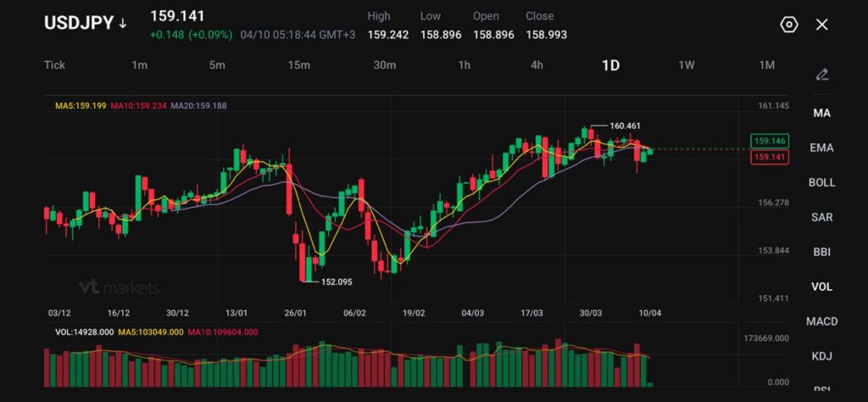This screenshot has height=402, width=868.
Task: Click the 159.146 green price label
Action: (769, 141)
